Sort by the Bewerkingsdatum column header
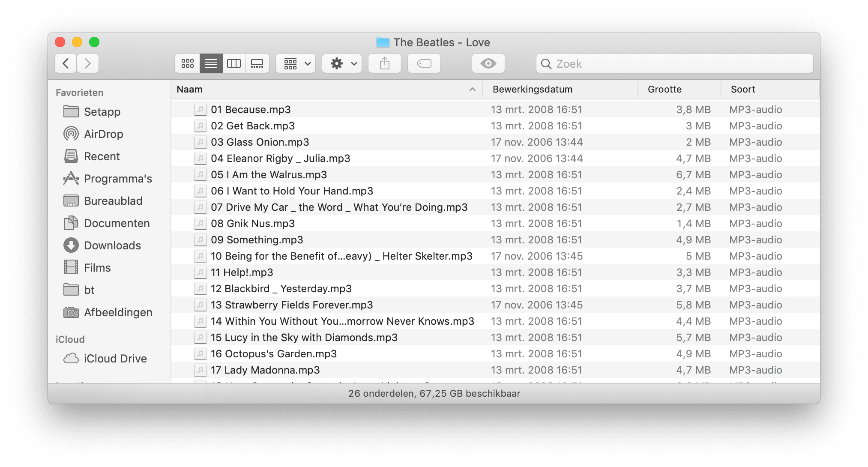The height and width of the screenshot is (467, 868). click(x=560, y=89)
